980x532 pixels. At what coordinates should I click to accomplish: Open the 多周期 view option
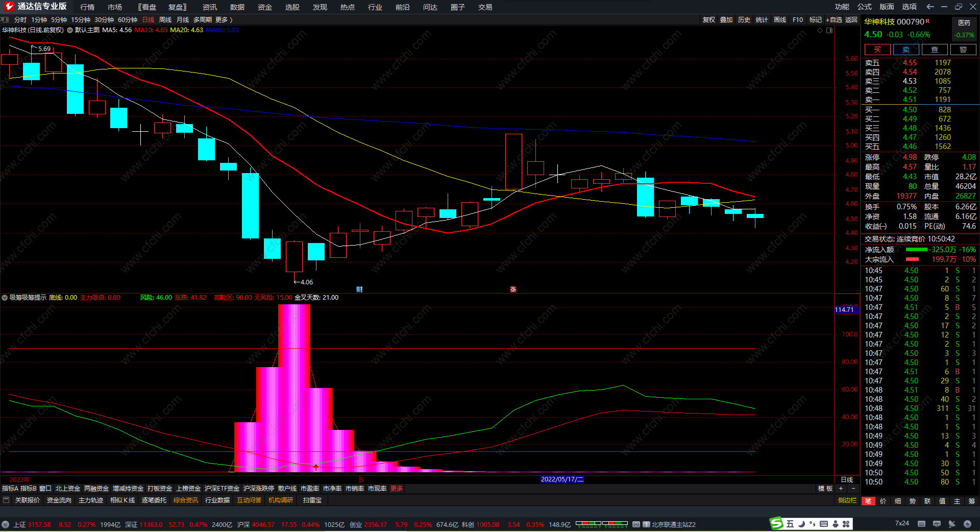click(202, 20)
